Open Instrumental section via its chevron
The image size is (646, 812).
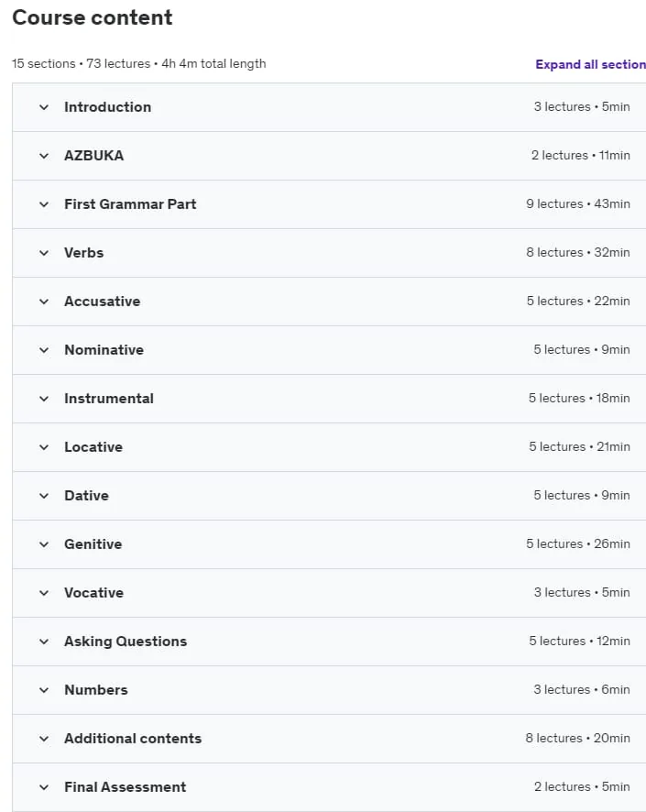(44, 399)
